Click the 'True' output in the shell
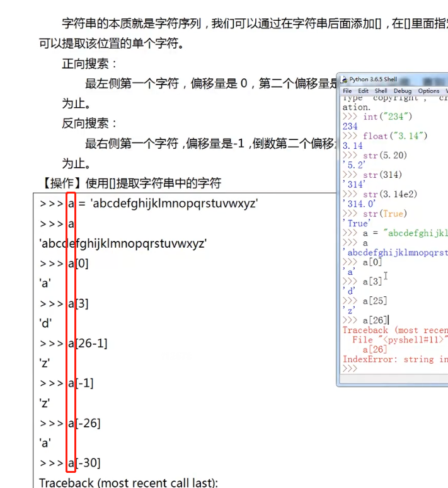This screenshot has height=488, width=448. pos(357,223)
